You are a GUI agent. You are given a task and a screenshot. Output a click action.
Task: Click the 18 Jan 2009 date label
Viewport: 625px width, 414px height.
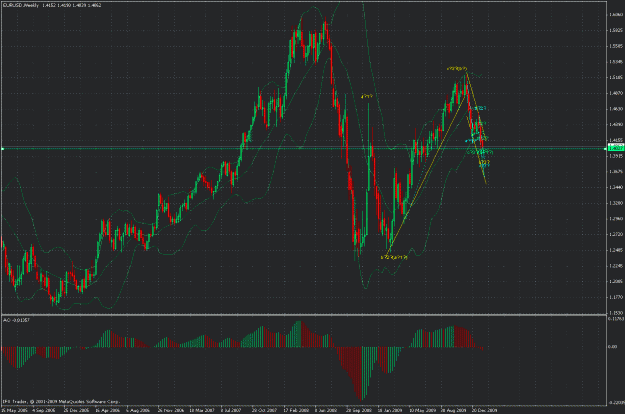pos(389,410)
